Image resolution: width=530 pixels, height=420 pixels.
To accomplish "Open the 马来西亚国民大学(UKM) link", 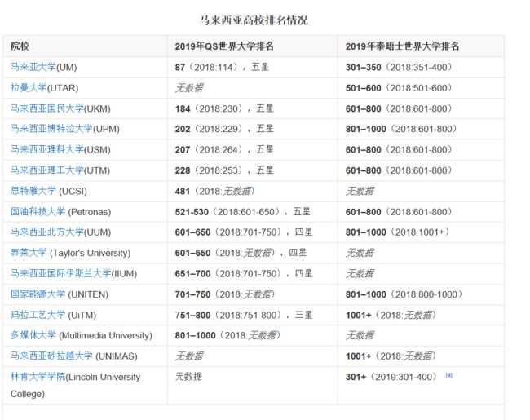I will pyautogui.click(x=47, y=108).
